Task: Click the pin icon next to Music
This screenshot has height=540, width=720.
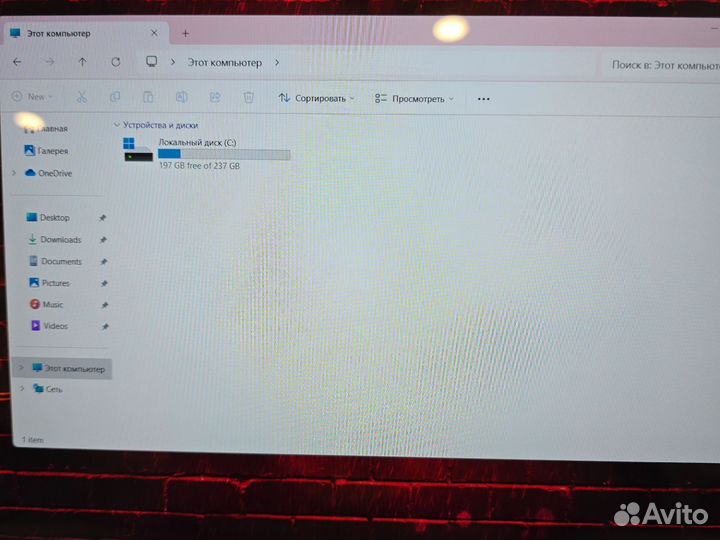Action: click(x=105, y=305)
